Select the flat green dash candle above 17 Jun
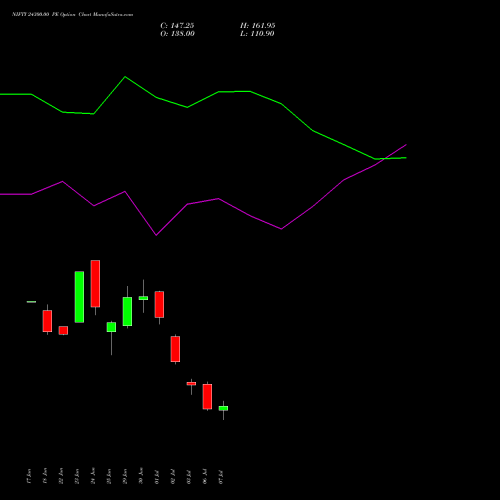500x500 pixels. click(31, 302)
